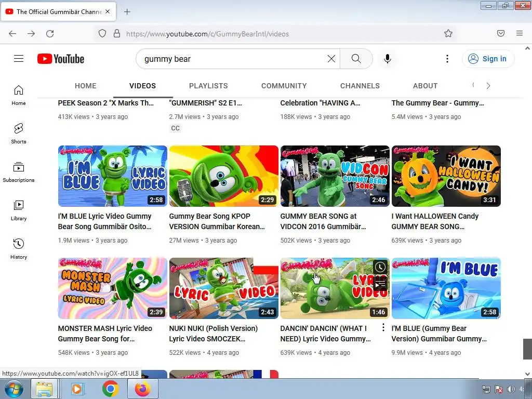Close the Official Gummibär Channel tab

(x=108, y=11)
